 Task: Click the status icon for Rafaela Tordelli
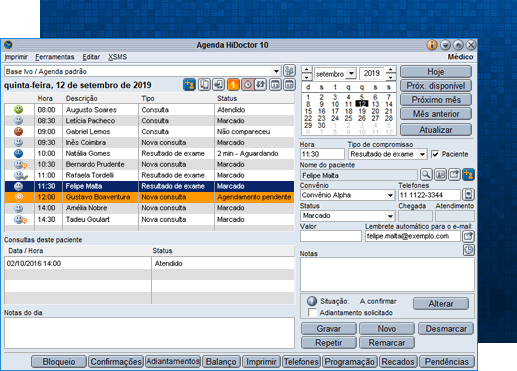click(x=20, y=175)
